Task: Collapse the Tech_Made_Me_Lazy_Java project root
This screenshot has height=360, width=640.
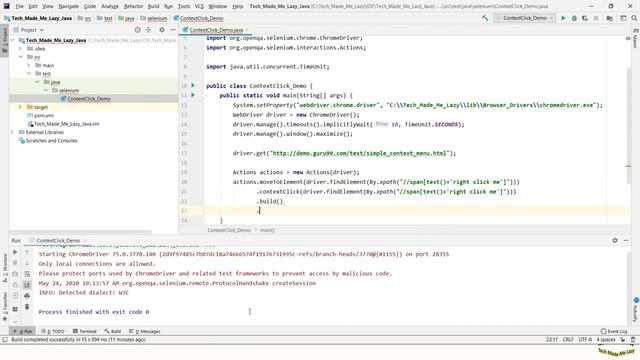Action: pos(12,40)
